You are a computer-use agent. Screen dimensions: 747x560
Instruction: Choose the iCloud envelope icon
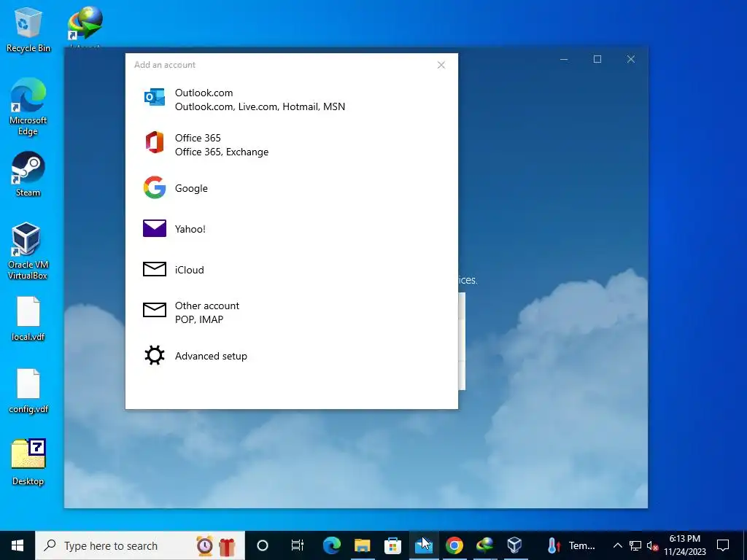(155, 269)
